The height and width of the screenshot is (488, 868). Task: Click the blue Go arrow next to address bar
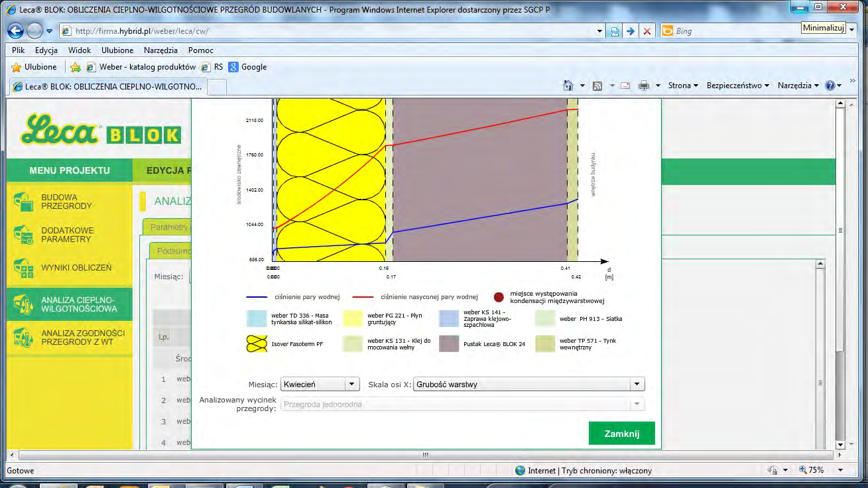[x=631, y=31]
